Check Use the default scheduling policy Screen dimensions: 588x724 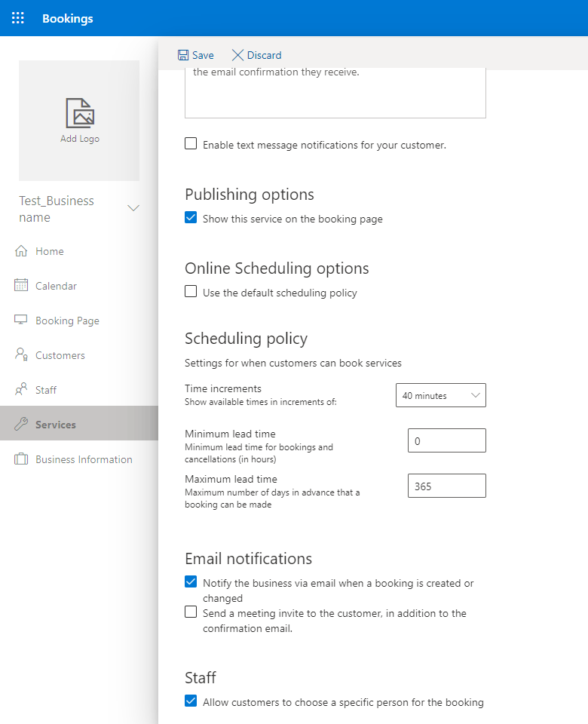(x=191, y=291)
